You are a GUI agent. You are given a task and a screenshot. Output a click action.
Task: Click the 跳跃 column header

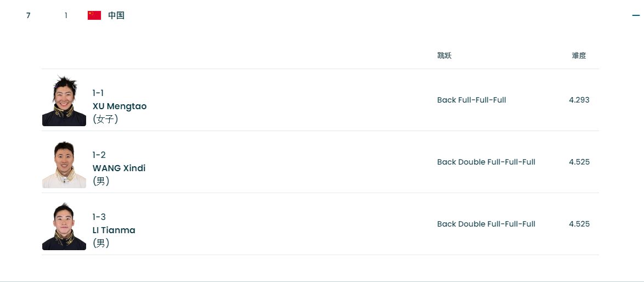(x=444, y=55)
